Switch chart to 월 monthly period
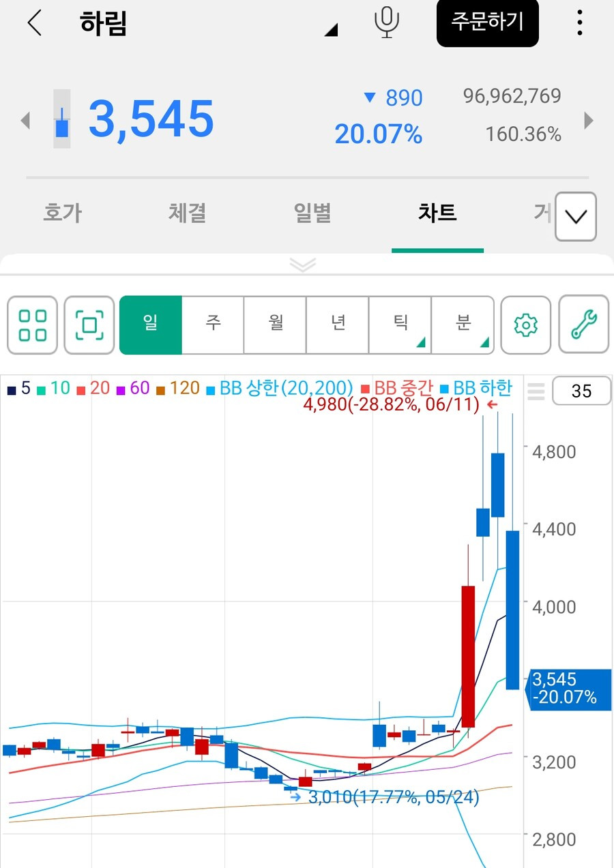 (x=276, y=325)
